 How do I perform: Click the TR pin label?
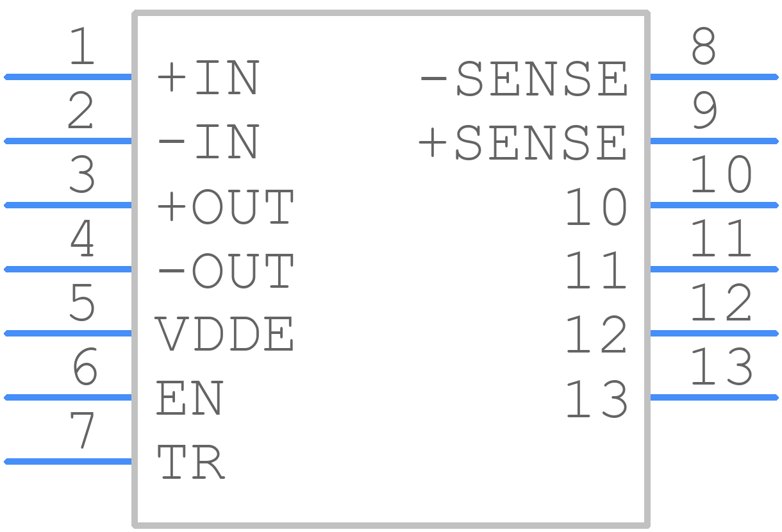191,463
